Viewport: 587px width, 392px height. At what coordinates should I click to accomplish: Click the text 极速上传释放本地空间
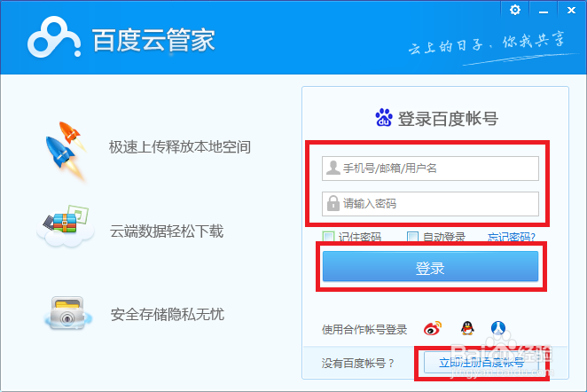click(x=180, y=146)
